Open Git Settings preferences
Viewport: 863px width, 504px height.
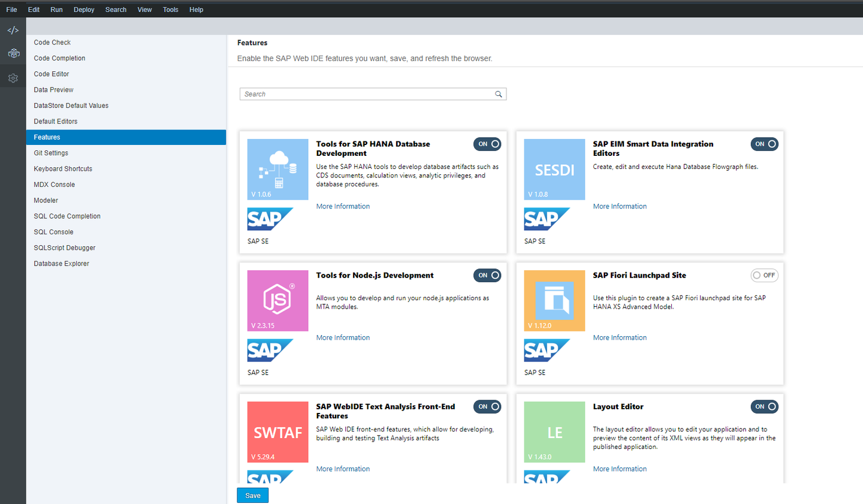[126, 153]
